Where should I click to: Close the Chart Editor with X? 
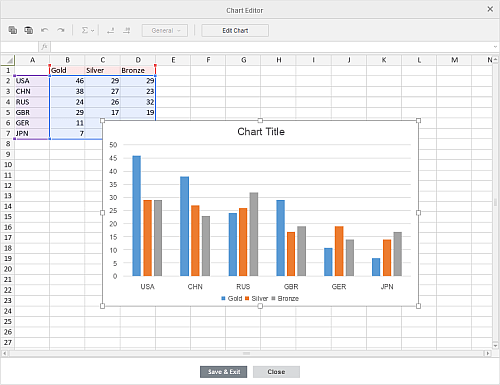point(490,9)
